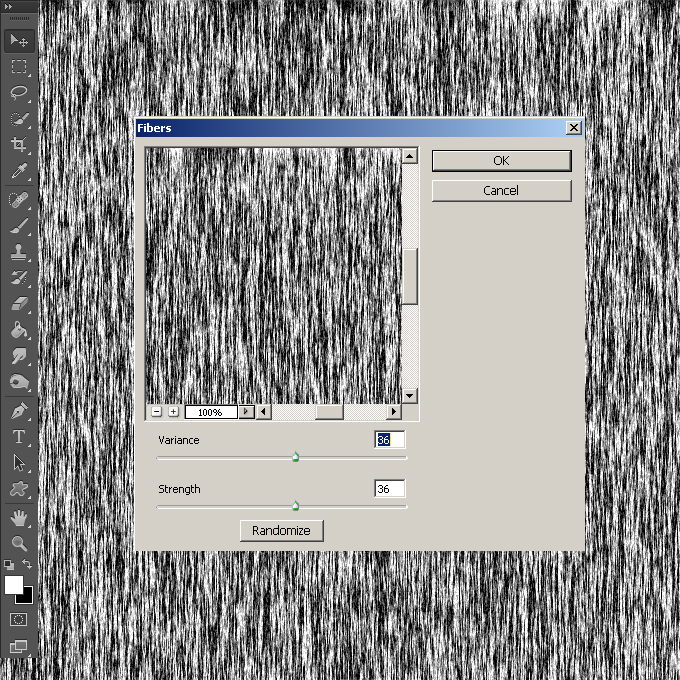Click the preview scroll left arrow
This screenshot has height=680, width=680.
click(x=264, y=412)
